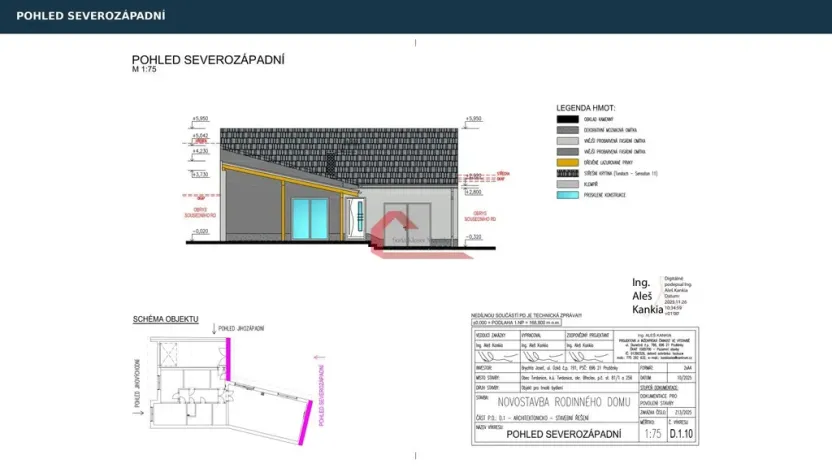Click NOVOSTAVBA RODINNÉHO DOMU in title block
832x468 pixels.
[x=564, y=402]
